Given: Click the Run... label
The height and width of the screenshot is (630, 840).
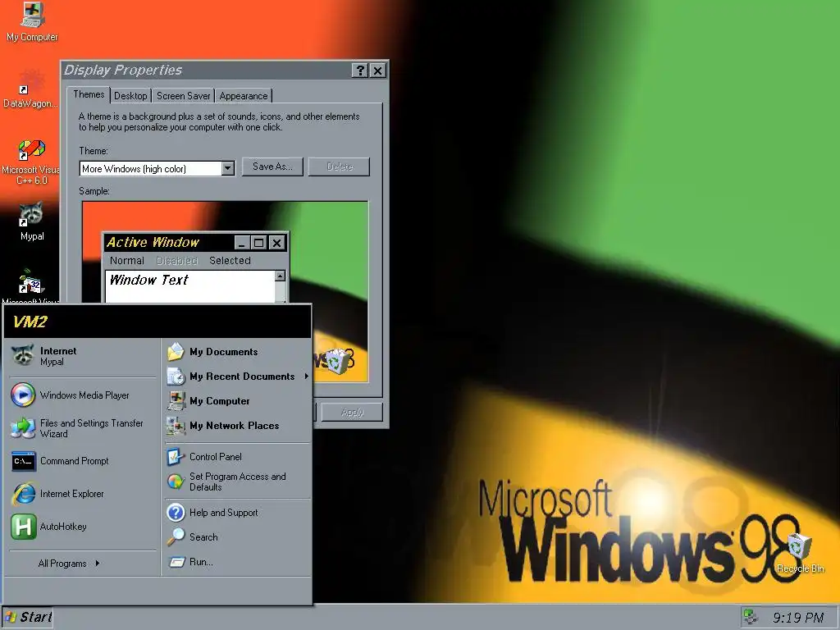Looking at the screenshot, I should point(201,562).
